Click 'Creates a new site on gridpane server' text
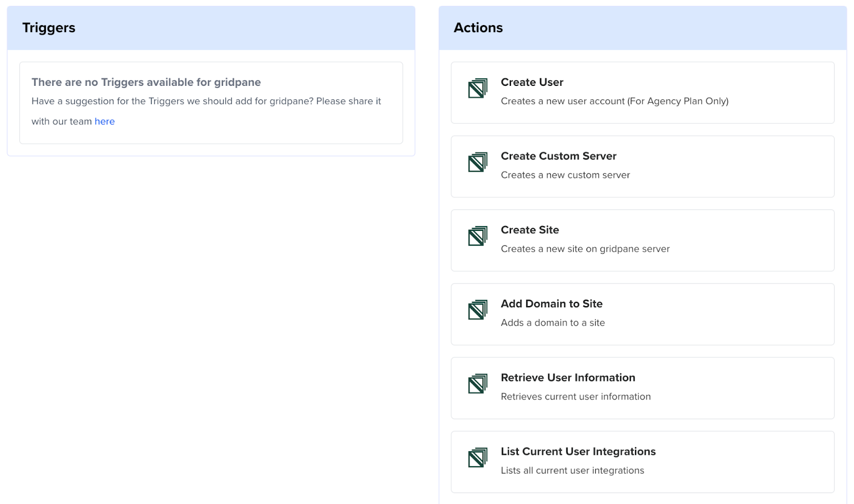This screenshot has height=504, width=854. [x=585, y=249]
